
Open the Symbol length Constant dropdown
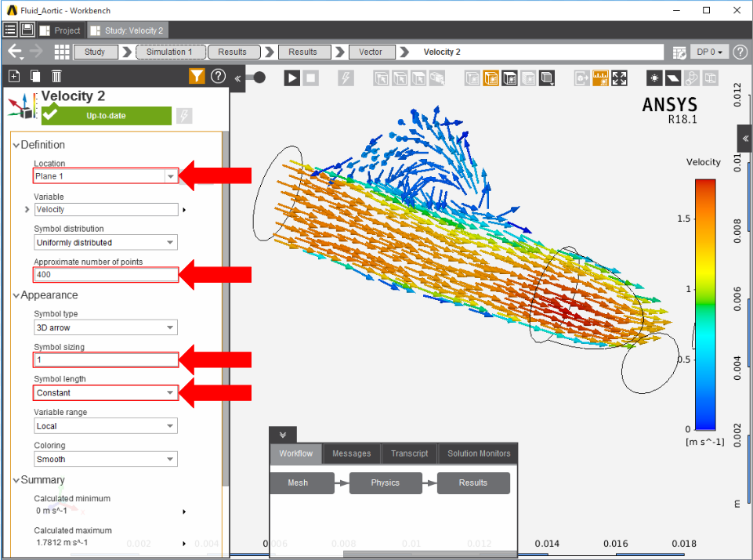pos(106,392)
